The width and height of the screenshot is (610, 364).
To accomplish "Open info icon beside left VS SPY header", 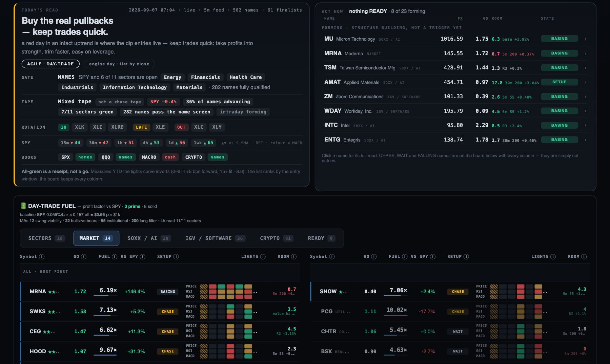I will point(143,257).
